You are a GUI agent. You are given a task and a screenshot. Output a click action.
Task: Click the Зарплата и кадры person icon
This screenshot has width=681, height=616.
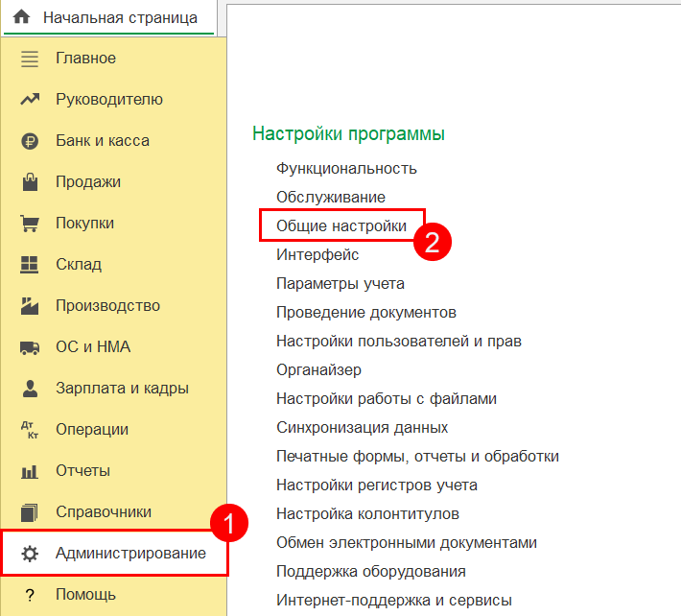click(x=30, y=389)
